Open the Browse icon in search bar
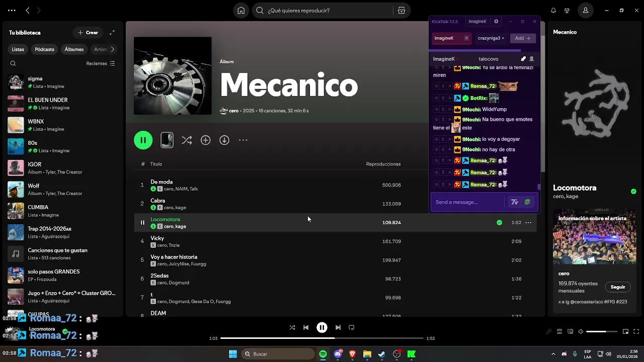Screen dimensions: 644x362 (x=401, y=11)
